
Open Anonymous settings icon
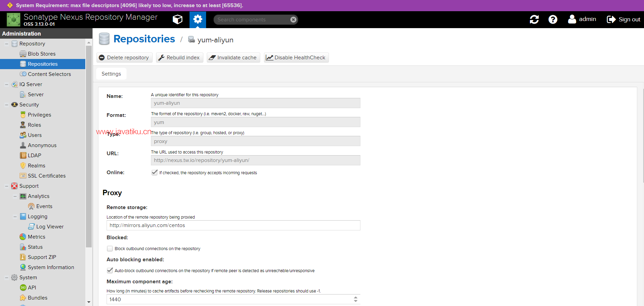coord(23,145)
